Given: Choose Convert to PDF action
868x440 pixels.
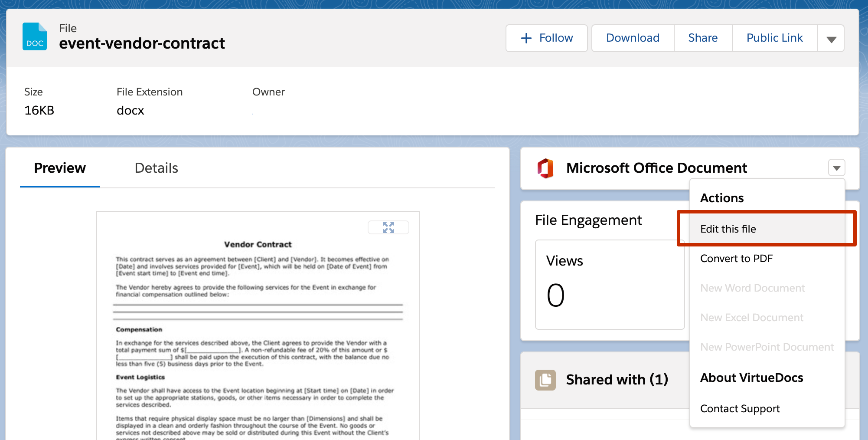Looking at the screenshot, I should coord(736,258).
